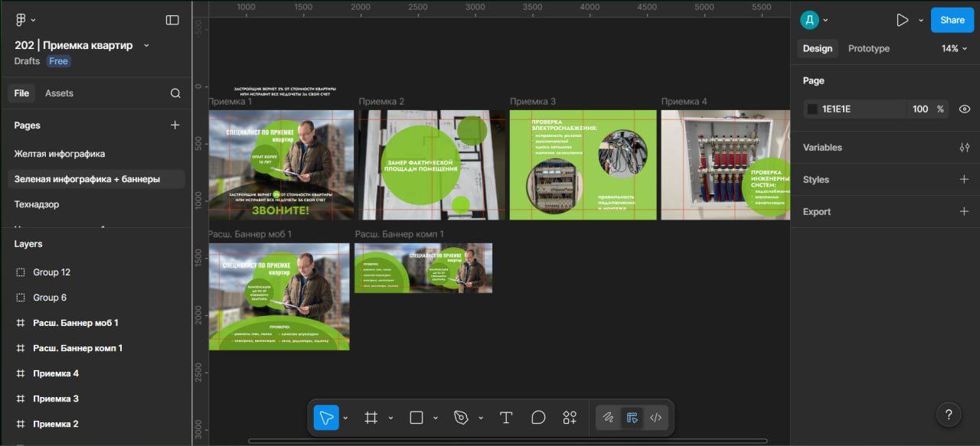Switch to Dev Mode in toolbar
This screenshot has width=980, height=446.
[655, 418]
